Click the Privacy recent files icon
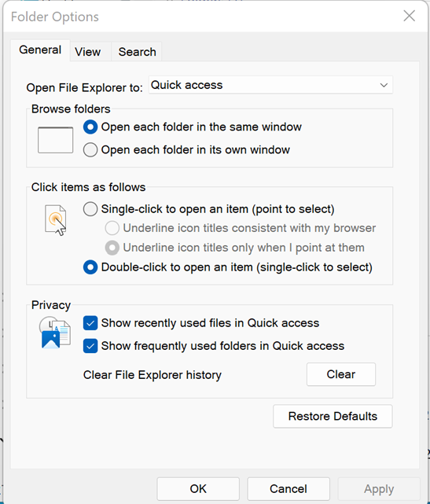Screen dimensions: 430x504 55,333
